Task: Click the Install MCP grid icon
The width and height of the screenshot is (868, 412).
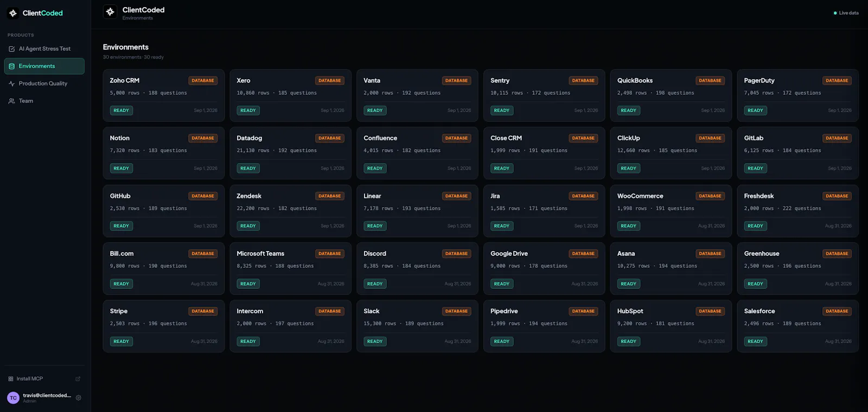Action: coord(11,379)
